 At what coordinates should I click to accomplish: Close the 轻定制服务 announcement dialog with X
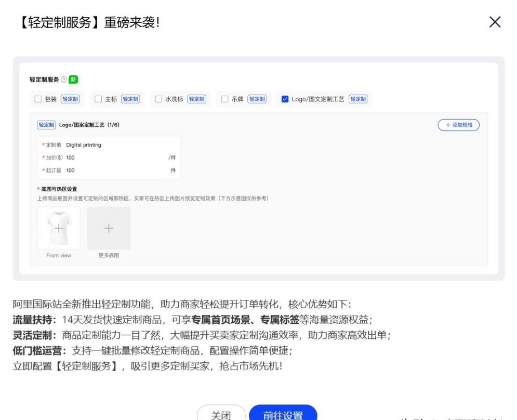coord(495,22)
